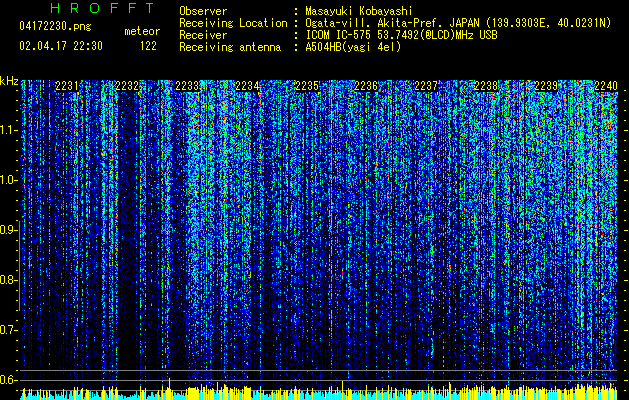Click the Receiving antenna label

point(230,47)
